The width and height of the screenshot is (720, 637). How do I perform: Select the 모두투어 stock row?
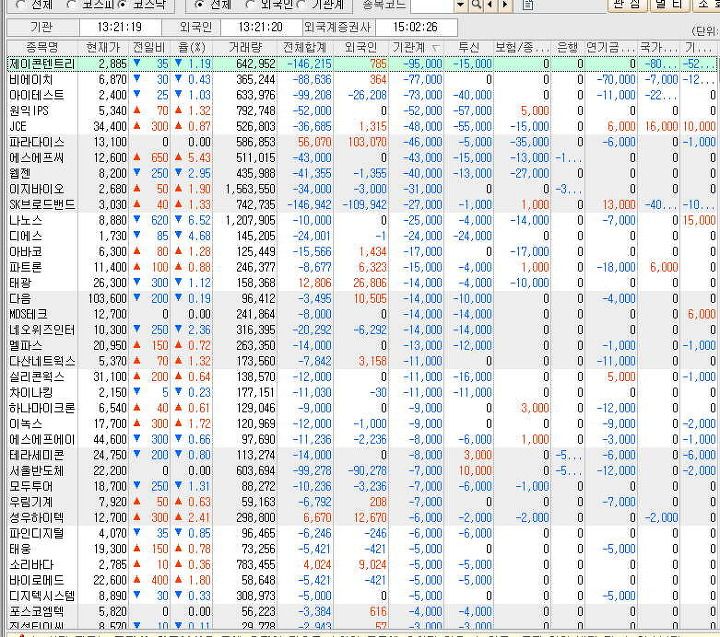(x=360, y=486)
